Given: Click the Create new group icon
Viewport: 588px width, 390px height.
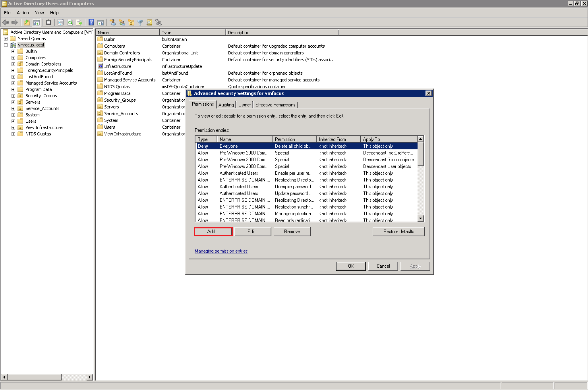Looking at the screenshot, I should (122, 23).
